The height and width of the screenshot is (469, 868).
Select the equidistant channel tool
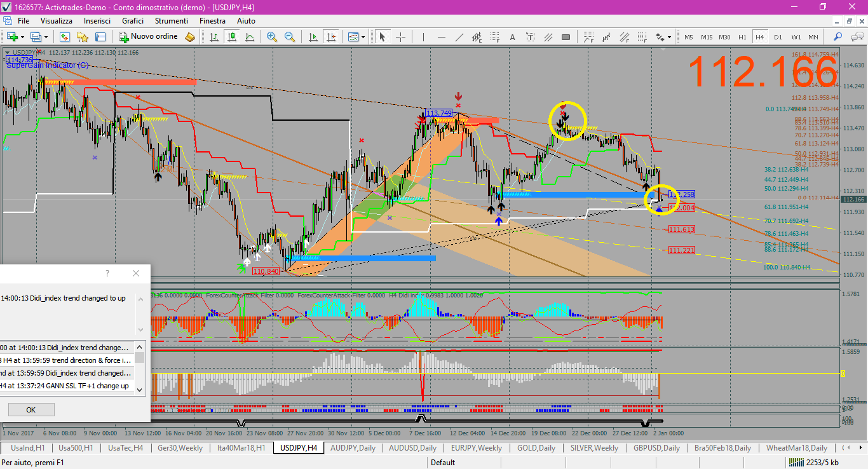(477, 37)
